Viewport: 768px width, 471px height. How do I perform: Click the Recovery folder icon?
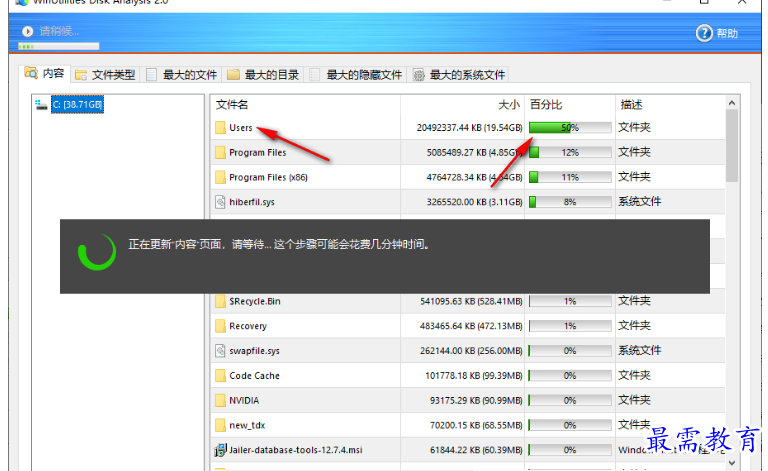(220, 326)
